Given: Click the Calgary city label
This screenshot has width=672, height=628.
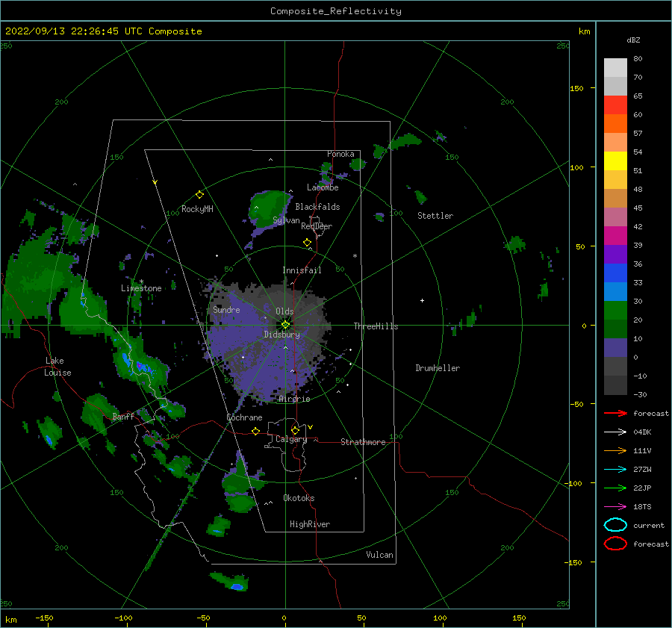Looking at the screenshot, I should tap(291, 439).
